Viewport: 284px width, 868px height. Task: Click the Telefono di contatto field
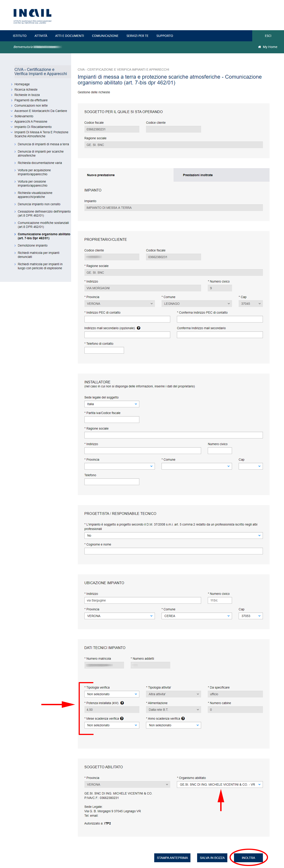104,350
